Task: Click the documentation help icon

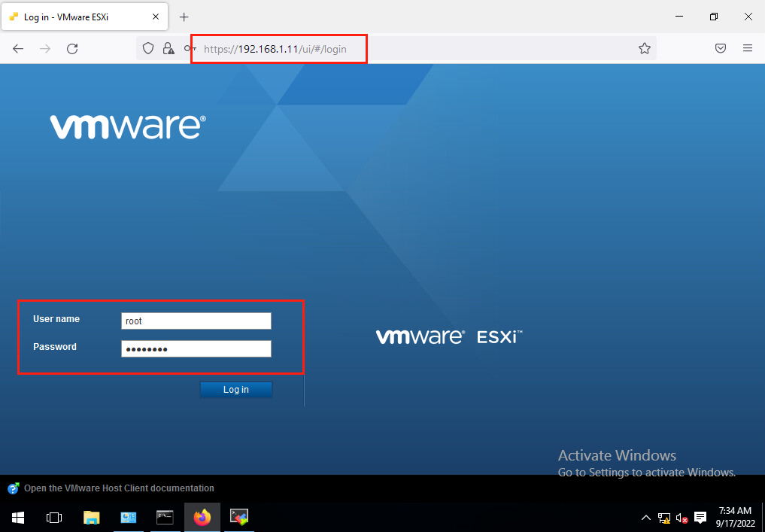Action: point(14,488)
